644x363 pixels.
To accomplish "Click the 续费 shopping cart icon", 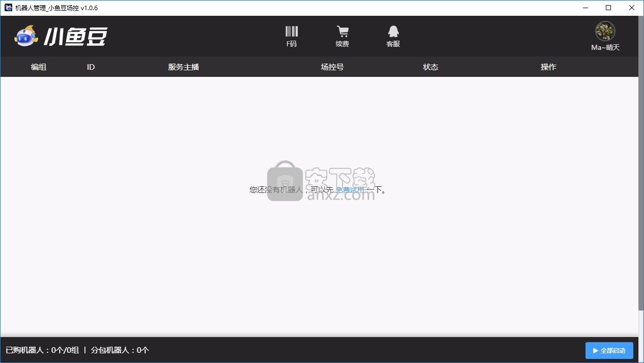I will coord(342,32).
